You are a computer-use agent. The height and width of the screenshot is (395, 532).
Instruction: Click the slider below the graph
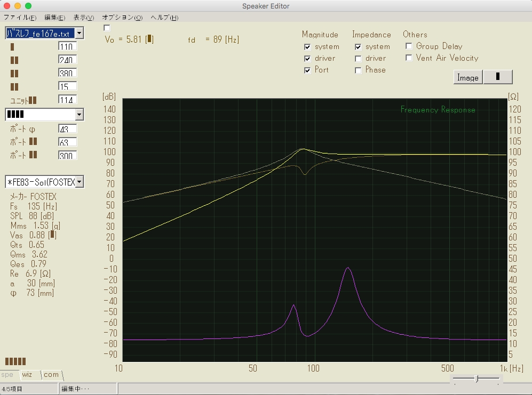click(476, 379)
